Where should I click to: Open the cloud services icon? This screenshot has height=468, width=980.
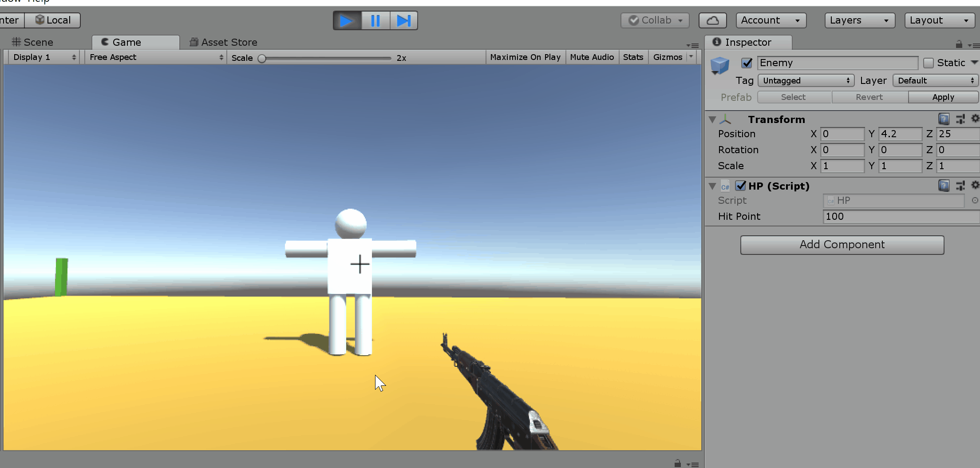tap(712, 20)
